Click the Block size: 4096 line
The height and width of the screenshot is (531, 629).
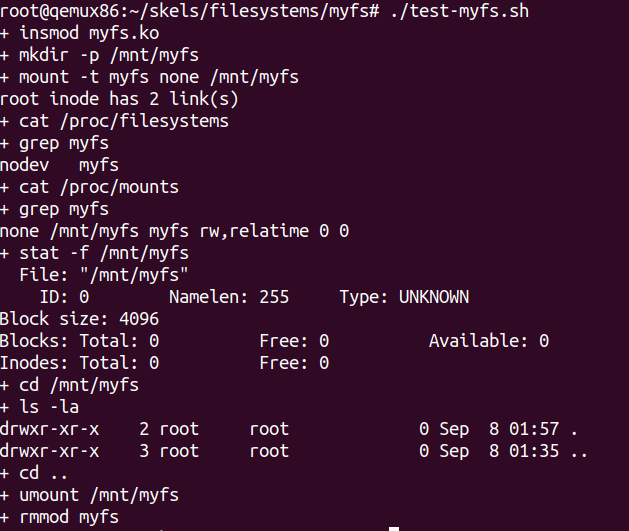(x=79, y=319)
